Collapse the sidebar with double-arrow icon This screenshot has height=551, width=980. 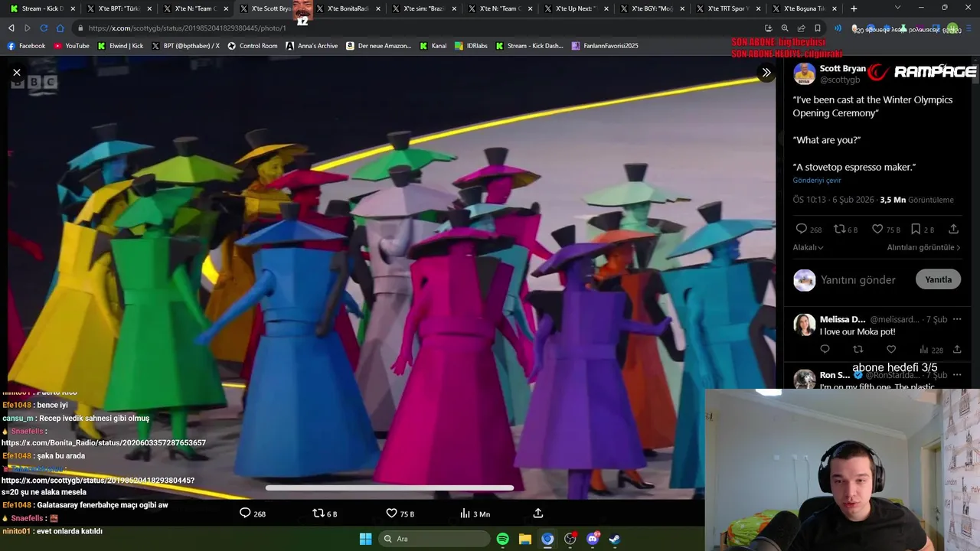pos(766,73)
